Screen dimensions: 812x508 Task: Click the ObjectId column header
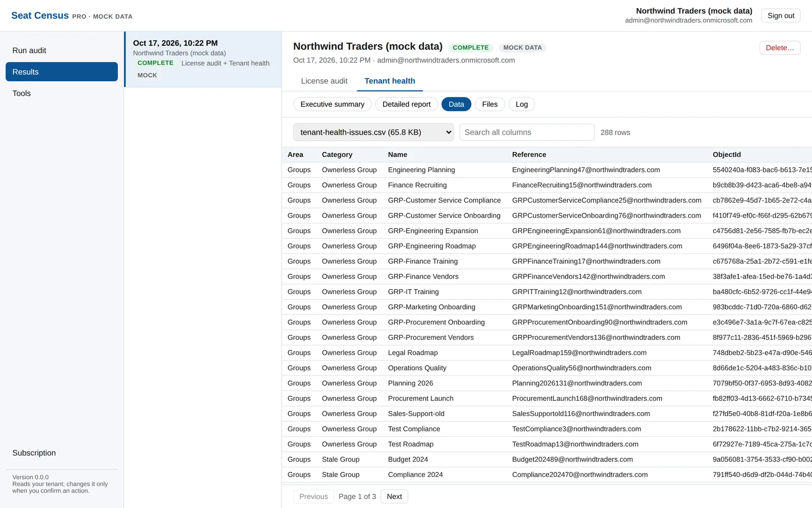pyautogui.click(x=727, y=154)
